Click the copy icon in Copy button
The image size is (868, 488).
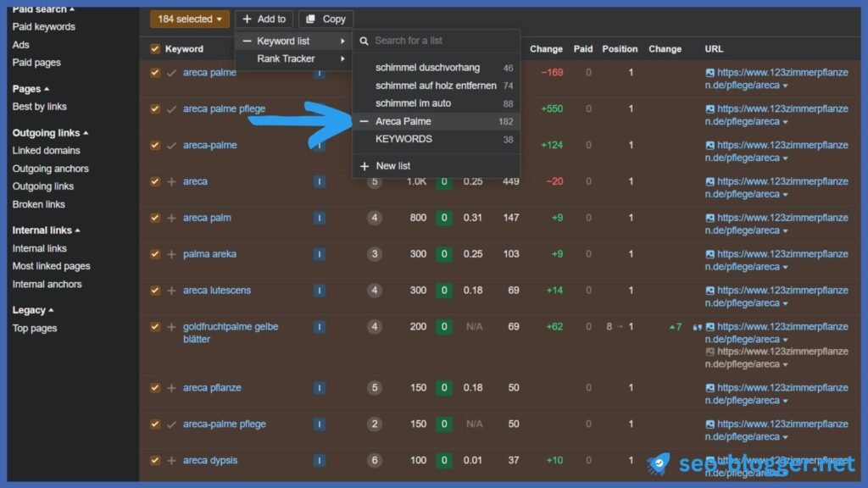[310, 19]
